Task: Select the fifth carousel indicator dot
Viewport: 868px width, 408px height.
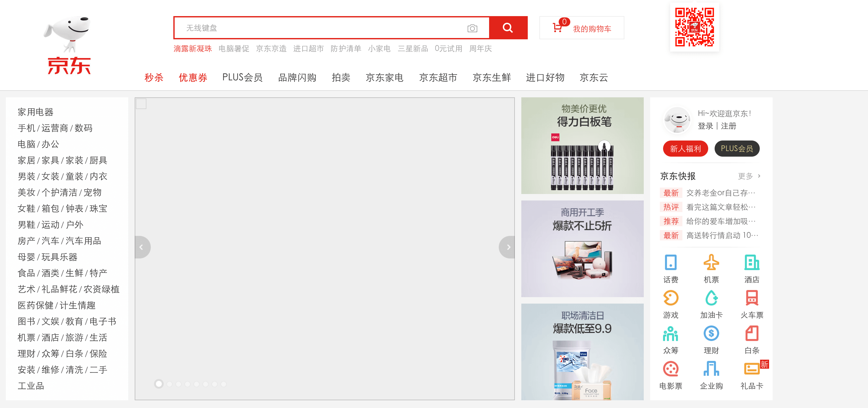Action: (197, 384)
